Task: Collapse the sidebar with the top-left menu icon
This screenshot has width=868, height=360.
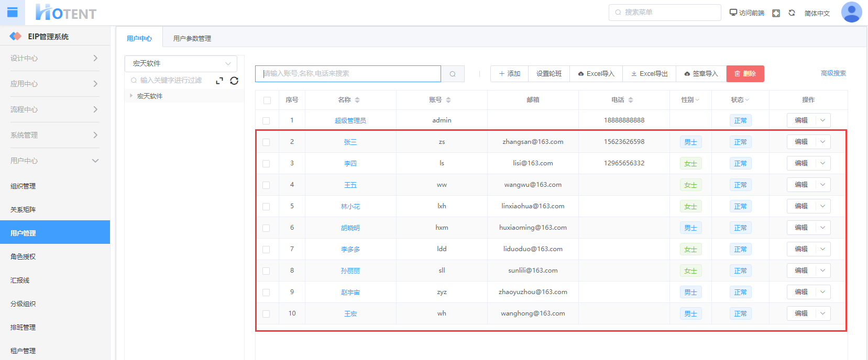Action: [x=13, y=13]
